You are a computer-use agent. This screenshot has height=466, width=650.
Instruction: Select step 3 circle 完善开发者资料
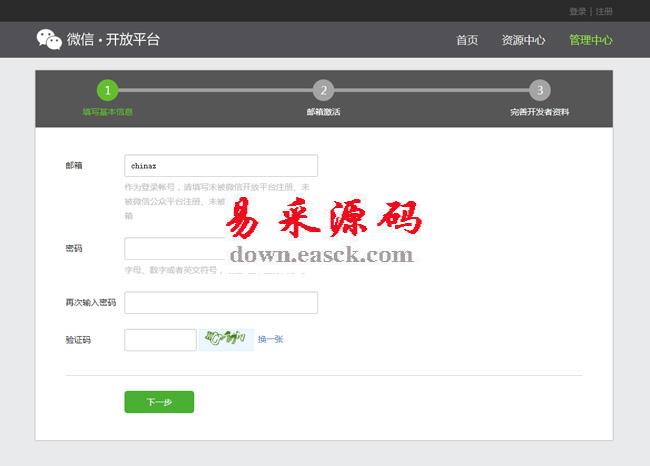[540, 90]
